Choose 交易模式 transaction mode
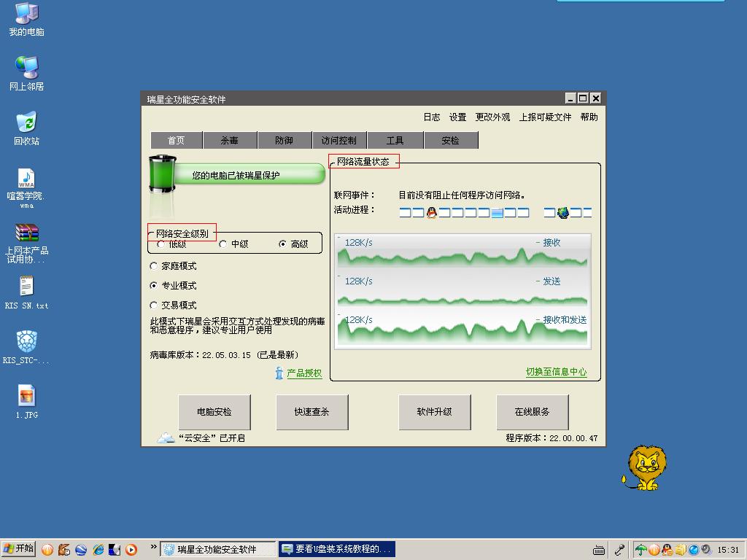 tap(173, 305)
